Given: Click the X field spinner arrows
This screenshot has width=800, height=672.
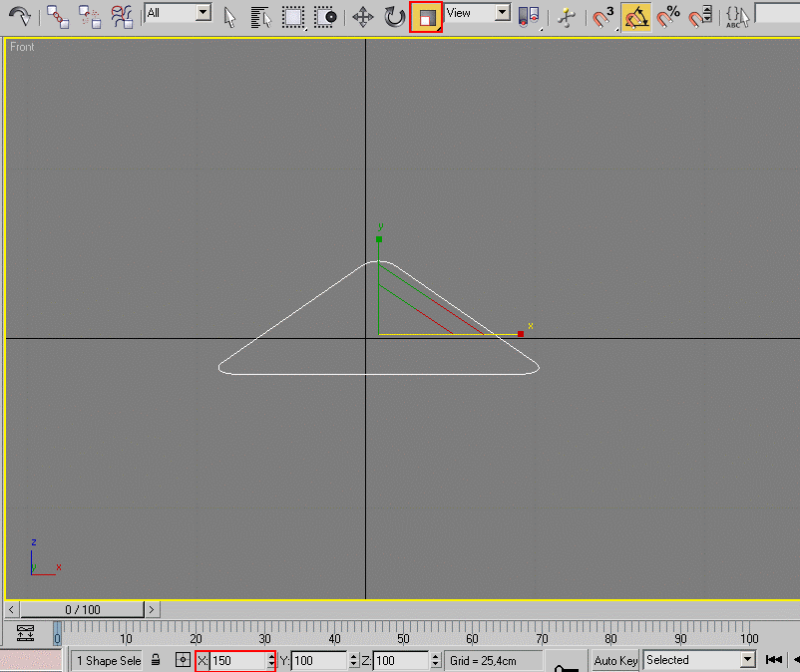Looking at the screenshot, I should (271, 661).
